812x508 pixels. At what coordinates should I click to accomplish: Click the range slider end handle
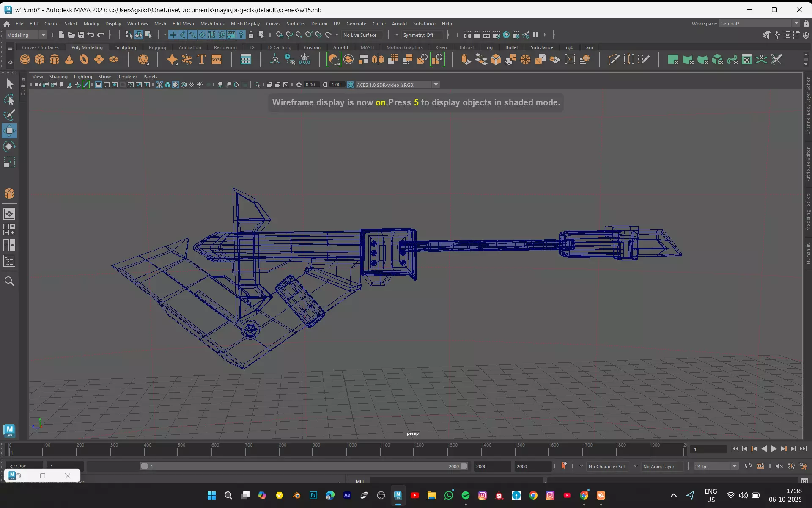tap(464, 466)
